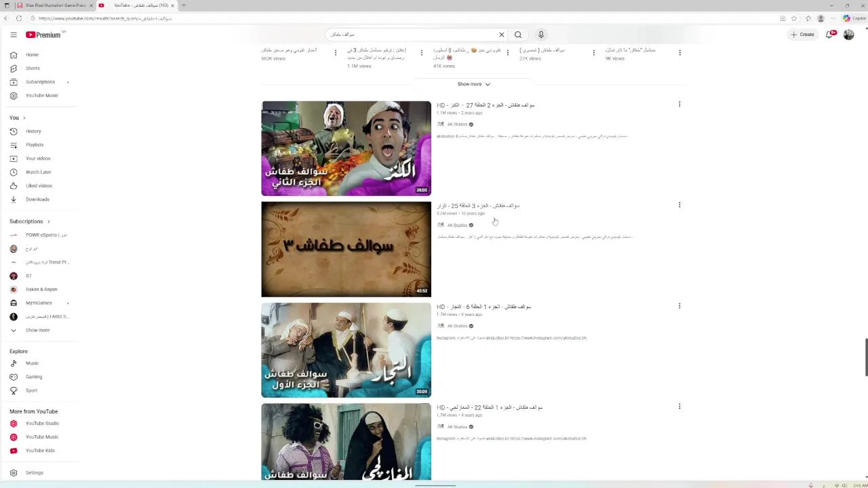
Task: Open YouTube Kids link
Action: coord(40,451)
